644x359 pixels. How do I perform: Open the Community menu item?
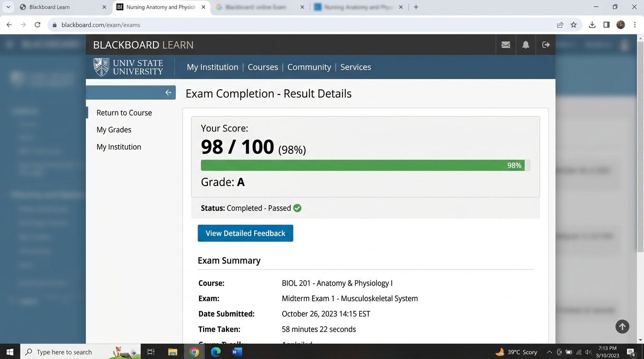309,67
